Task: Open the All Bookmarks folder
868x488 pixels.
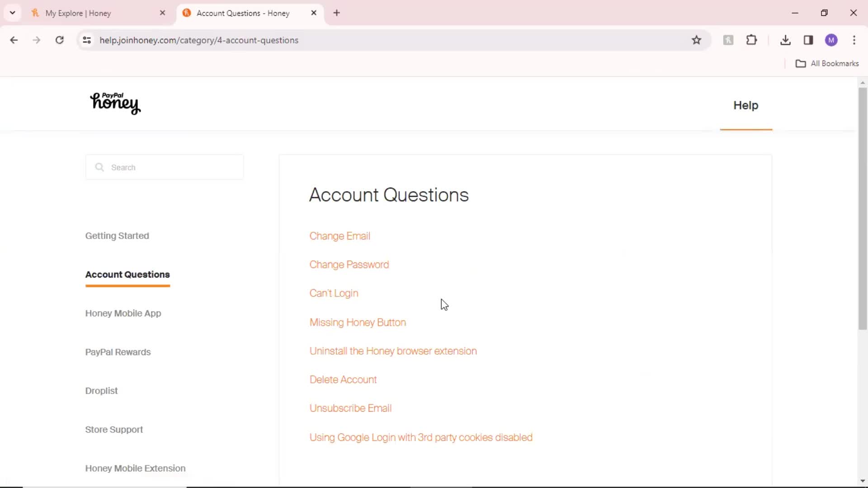Action: (827, 64)
